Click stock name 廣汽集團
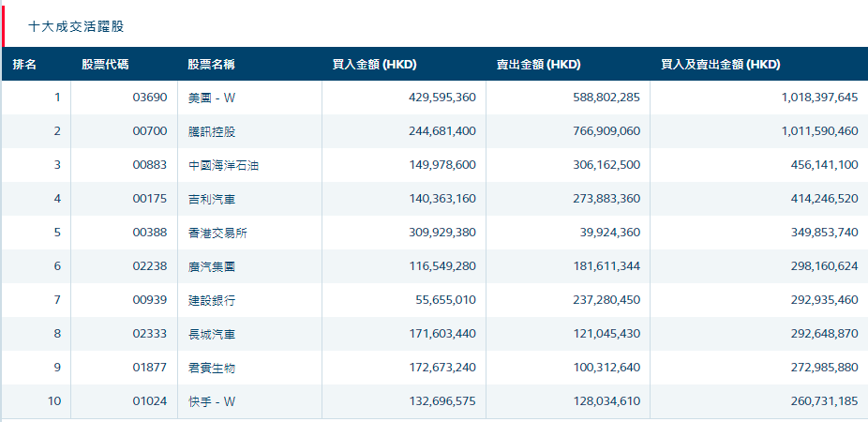Screen dimensions: 868x422 coord(212,266)
